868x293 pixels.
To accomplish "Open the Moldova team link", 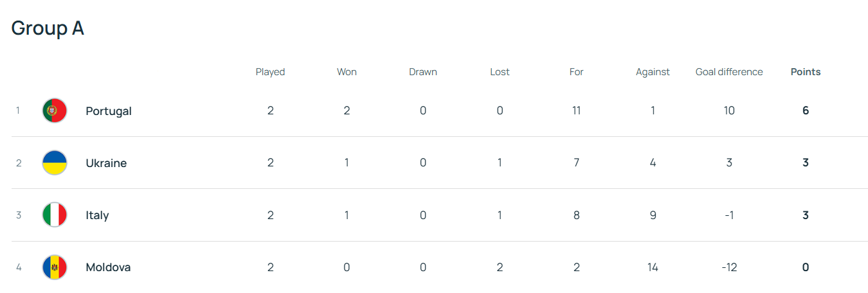I will 108,267.
